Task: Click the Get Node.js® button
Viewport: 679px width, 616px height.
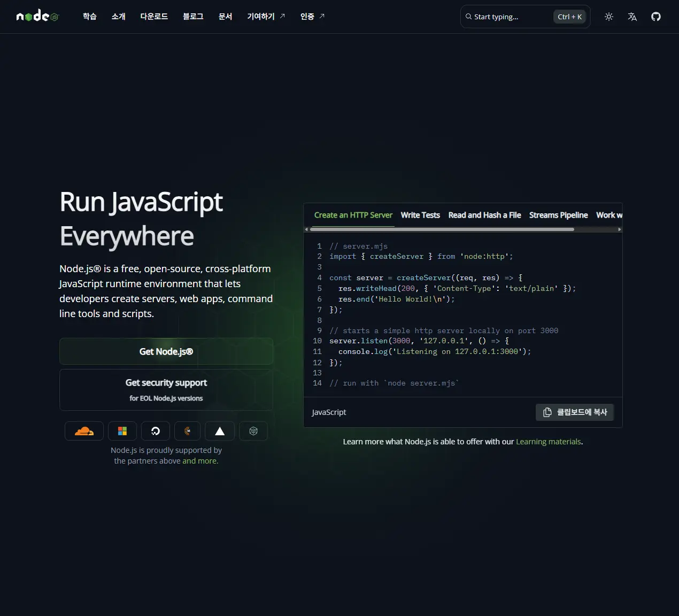Action: [166, 351]
